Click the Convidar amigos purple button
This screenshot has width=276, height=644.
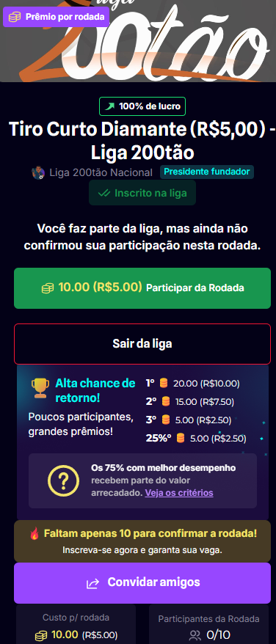142,583
